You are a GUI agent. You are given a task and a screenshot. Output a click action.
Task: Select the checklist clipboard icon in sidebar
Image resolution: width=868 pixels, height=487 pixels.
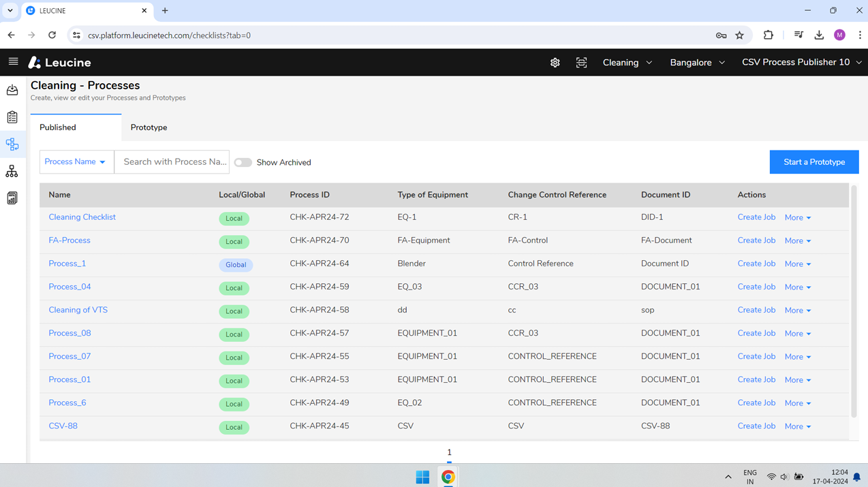tap(12, 116)
